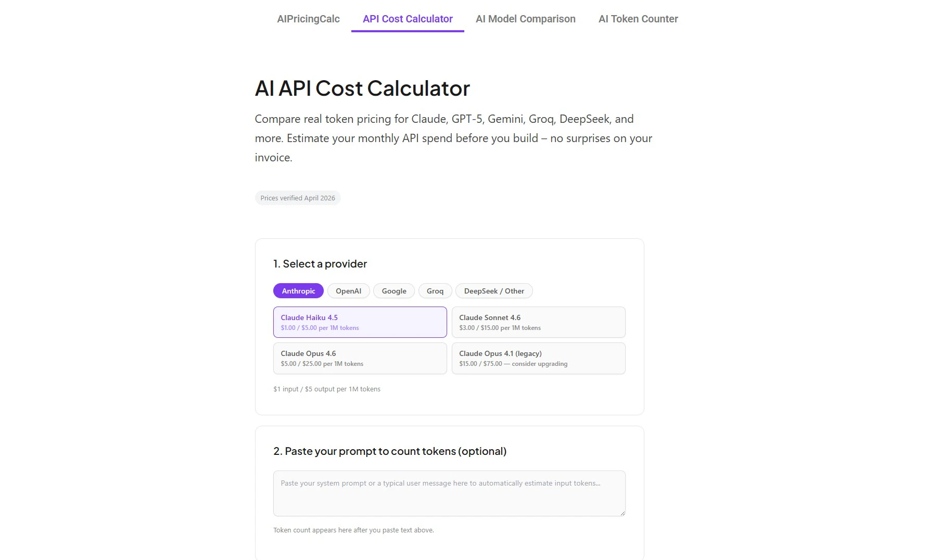Click the $1 input / $5 output note

click(327, 389)
